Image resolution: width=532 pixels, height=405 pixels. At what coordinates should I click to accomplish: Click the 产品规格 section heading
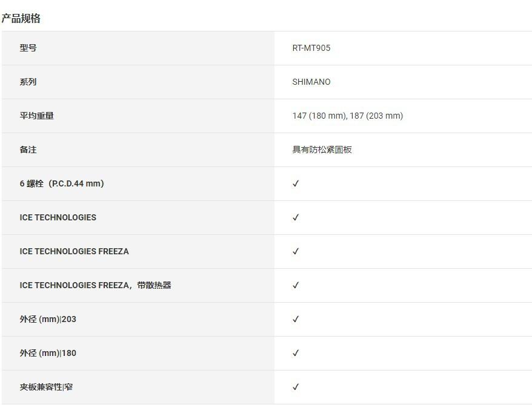[x=21, y=18]
